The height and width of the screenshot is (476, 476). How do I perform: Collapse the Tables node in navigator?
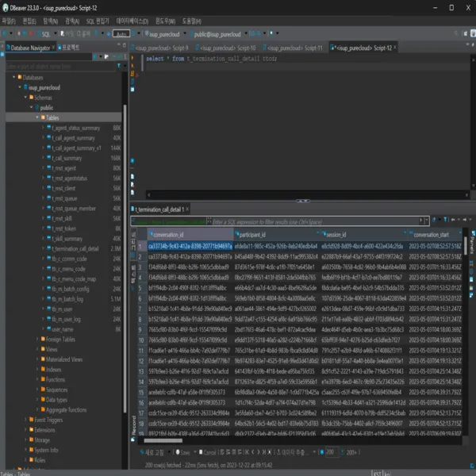point(36,117)
